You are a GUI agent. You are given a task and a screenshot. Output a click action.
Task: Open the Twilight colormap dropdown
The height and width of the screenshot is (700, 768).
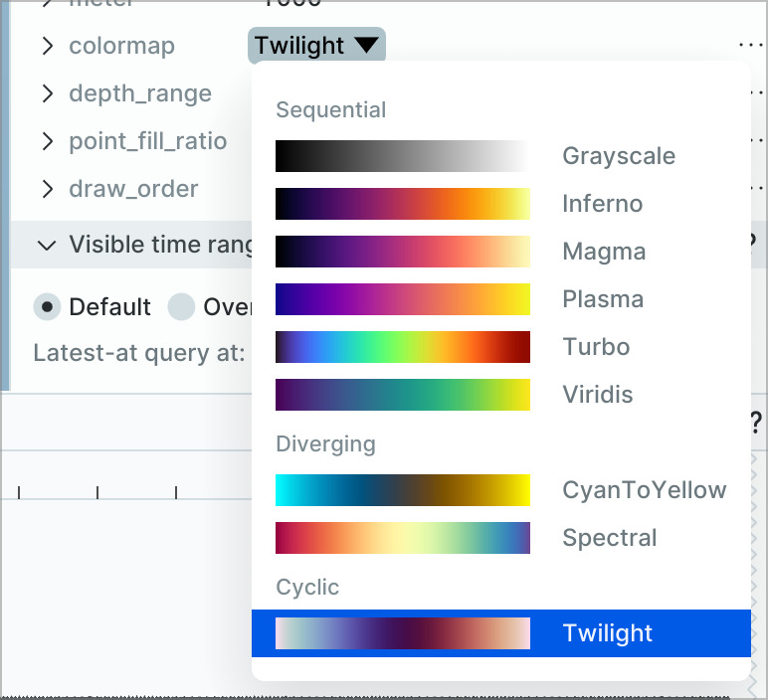coord(316,45)
